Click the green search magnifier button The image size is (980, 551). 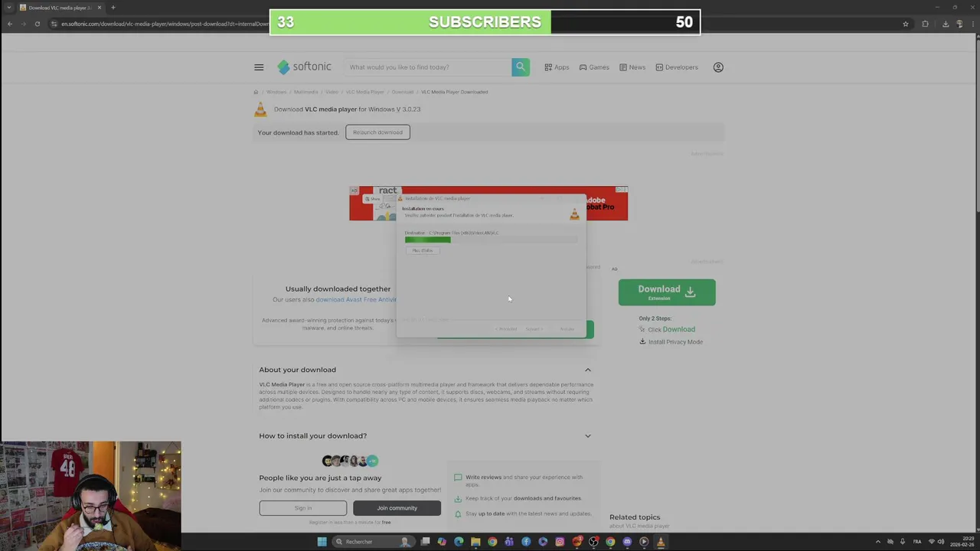click(x=521, y=67)
